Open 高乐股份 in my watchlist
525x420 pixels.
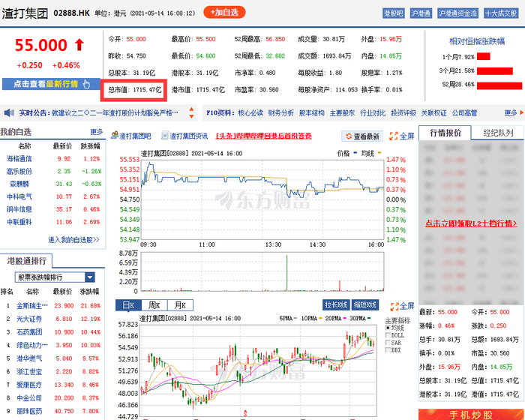(x=19, y=172)
